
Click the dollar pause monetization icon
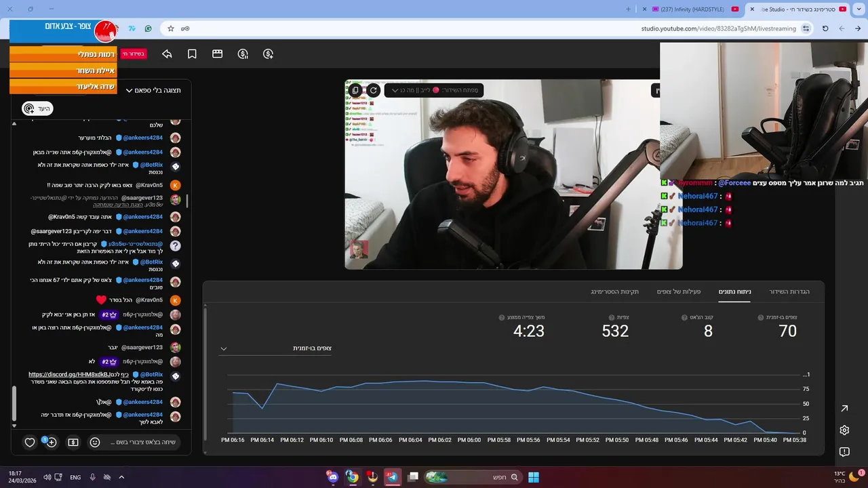(243, 54)
